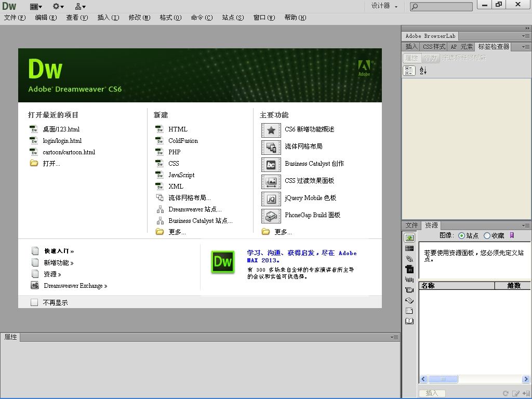This screenshot has height=399, width=532.
Task: Click the show category view icon
Action: 409,71
